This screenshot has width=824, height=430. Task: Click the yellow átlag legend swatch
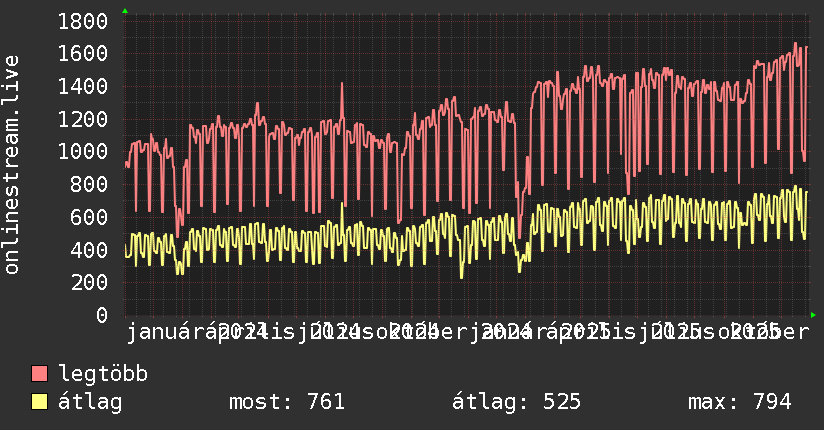[39, 402]
